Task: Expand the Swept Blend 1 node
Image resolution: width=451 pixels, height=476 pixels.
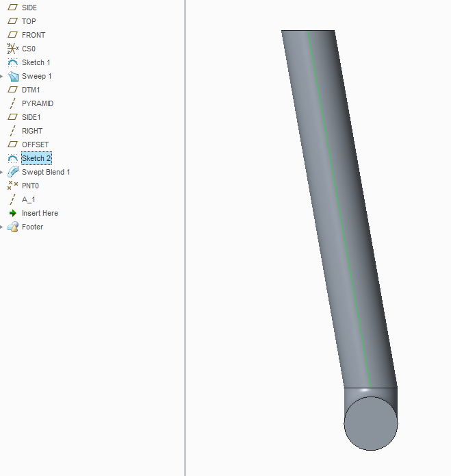Action: tap(1, 172)
